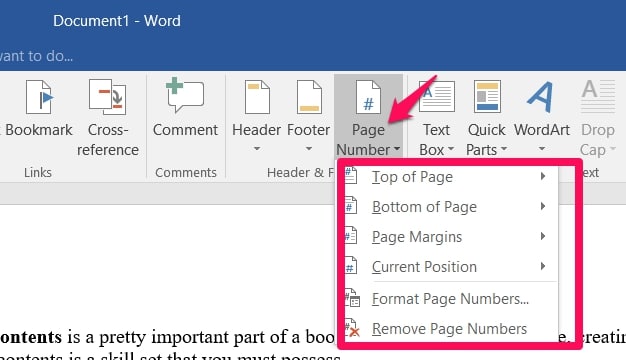Click the Comments group label
Image resolution: width=626 pixels, height=360 pixels.
[186, 172]
